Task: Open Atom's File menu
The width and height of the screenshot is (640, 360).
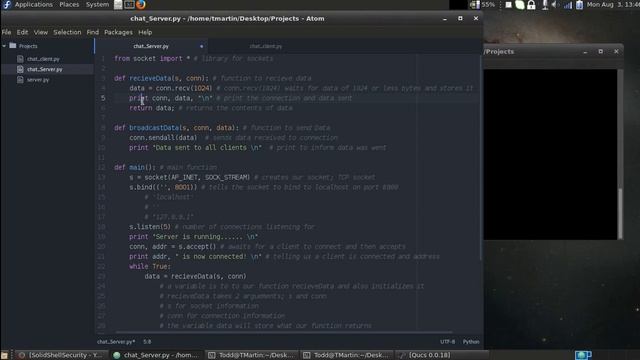Action: coord(7,32)
